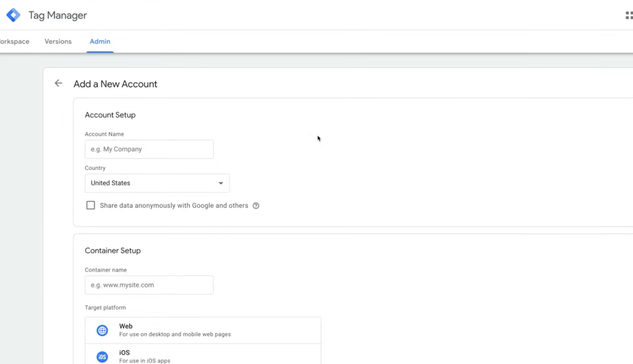
Task: Choose Web as target platform
Action: coord(203,330)
